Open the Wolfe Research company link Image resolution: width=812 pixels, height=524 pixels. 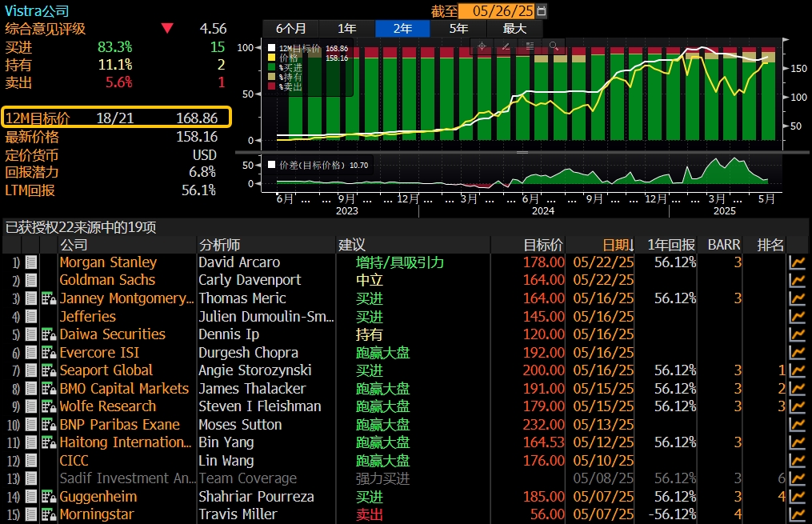(x=108, y=406)
